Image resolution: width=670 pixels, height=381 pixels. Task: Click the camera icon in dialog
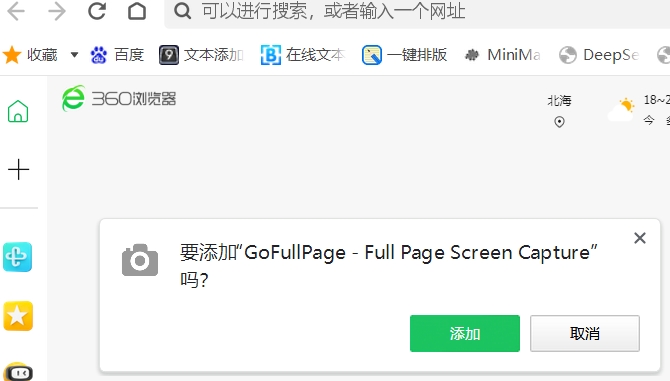140,260
